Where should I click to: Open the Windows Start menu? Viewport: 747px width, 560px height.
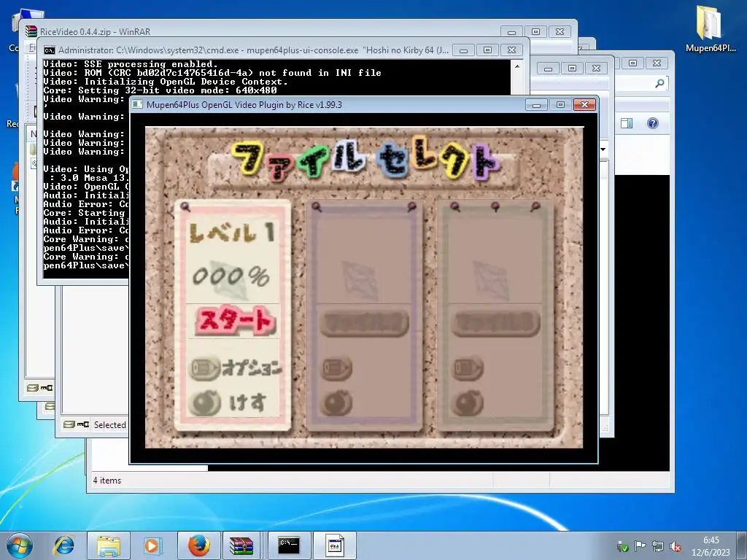point(20,545)
